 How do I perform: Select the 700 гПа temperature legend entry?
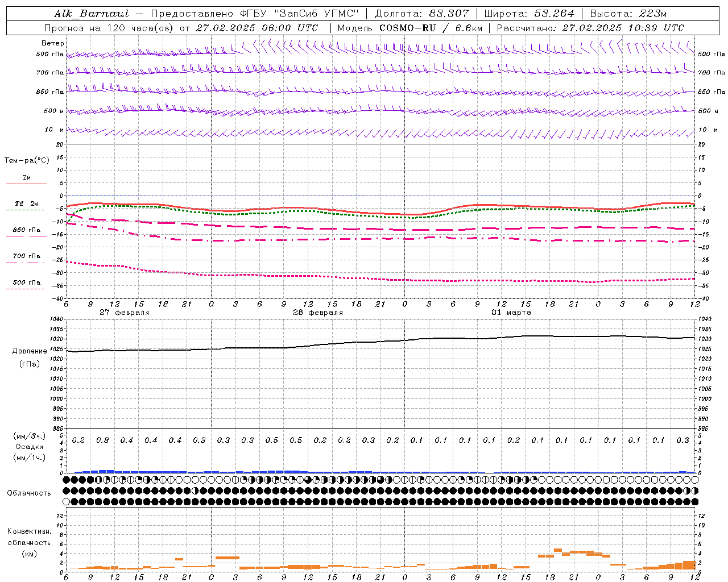(27, 256)
